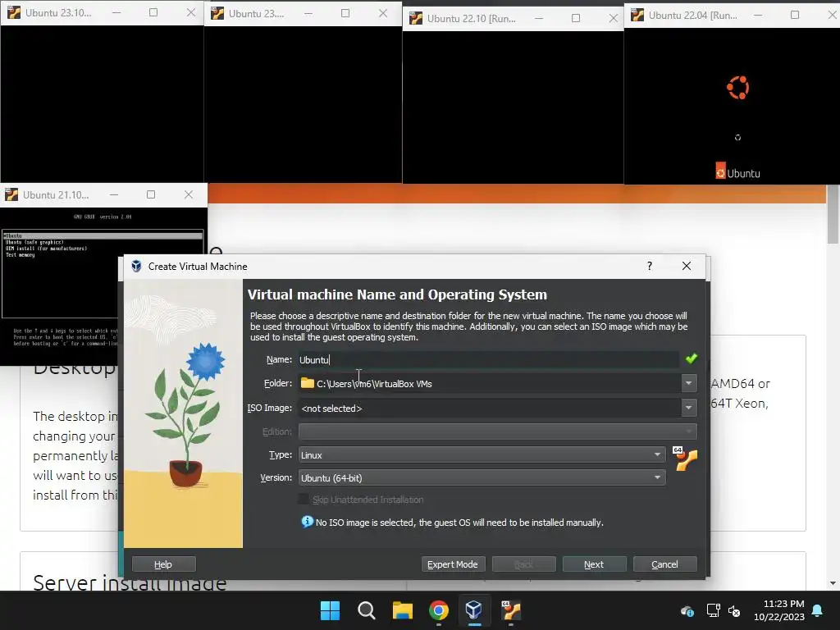Close the Ubuntu 21.10 VM window
This screenshot has width=840, height=630.
pyautogui.click(x=189, y=194)
